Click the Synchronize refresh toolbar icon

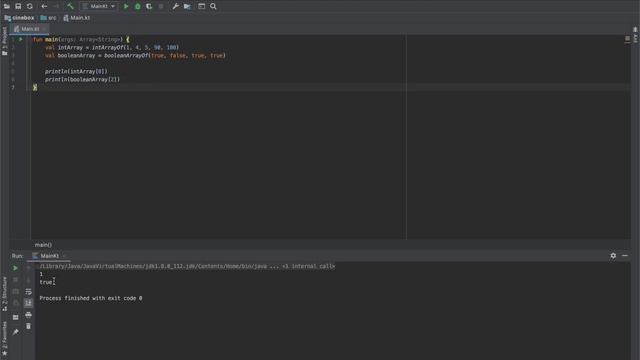[29, 6]
